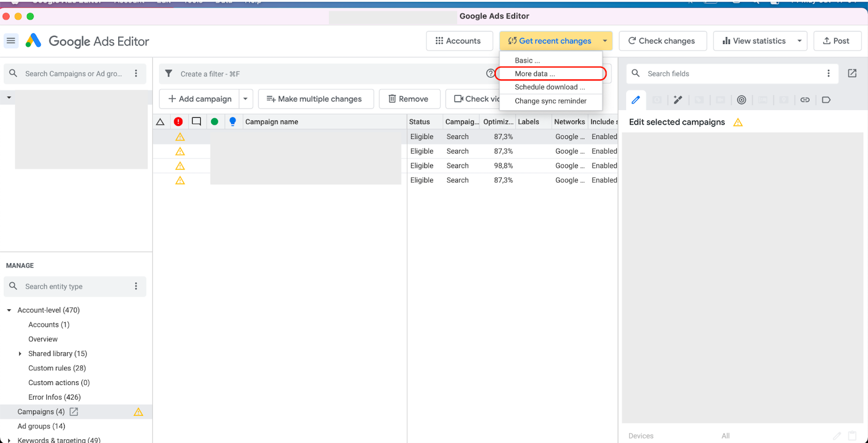Image resolution: width=868 pixels, height=443 pixels.
Task: Click the Check changes button
Action: (662, 41)
